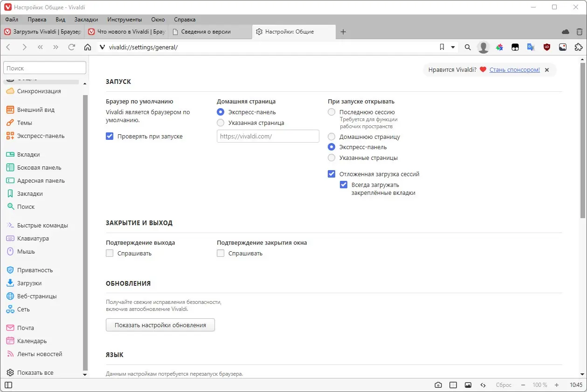Select Последнюю сессию on startup

331,112
